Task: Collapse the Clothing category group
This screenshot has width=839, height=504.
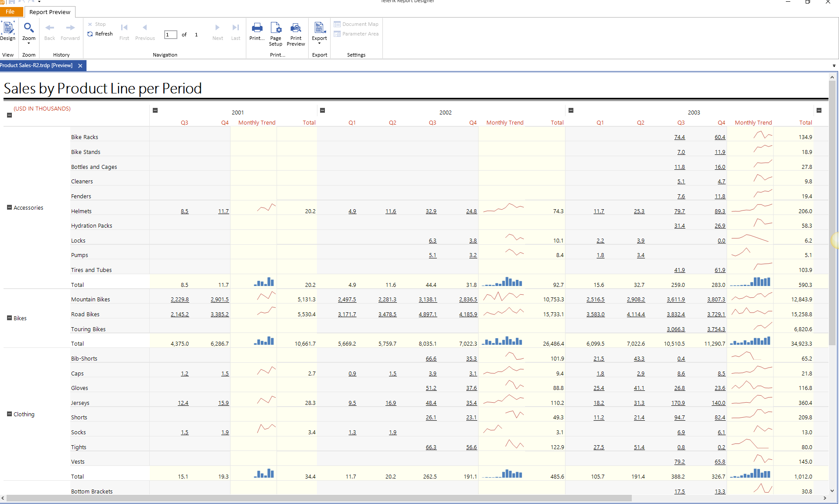Action: [9, 414]
